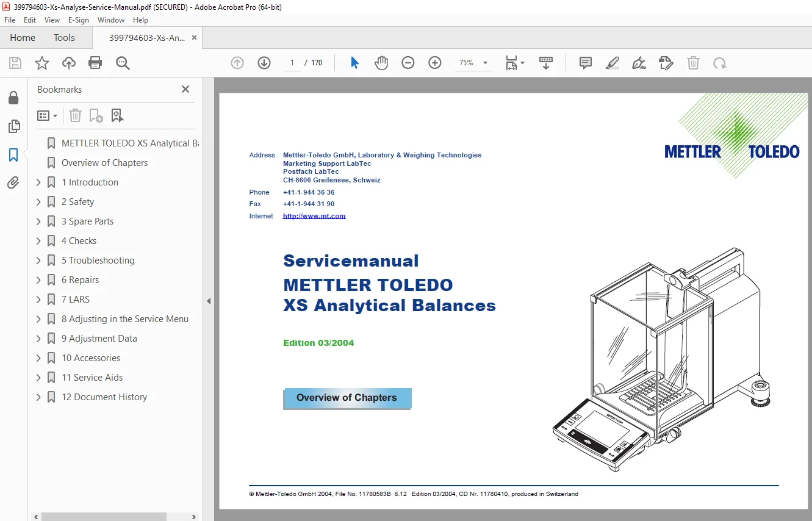Jump to Overview of Chapters bookmark
The image size is (812, 521).
(x=104, y=163)
